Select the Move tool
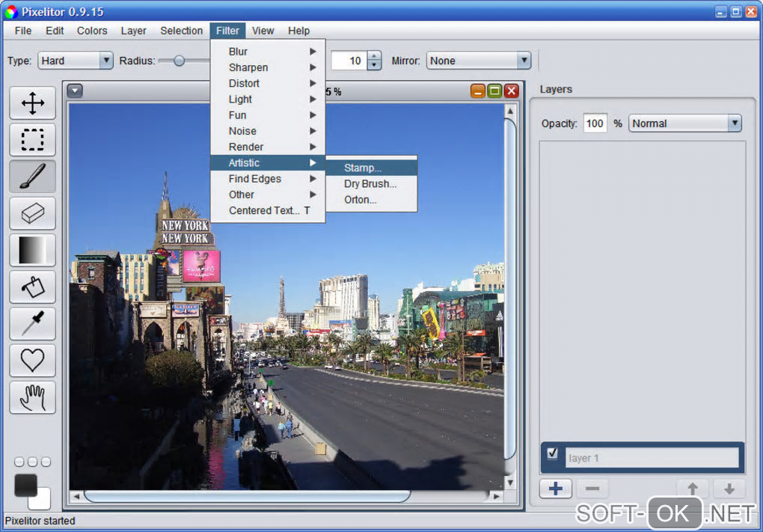Viewport: 763px width, 532px height. tap(32, 103)
